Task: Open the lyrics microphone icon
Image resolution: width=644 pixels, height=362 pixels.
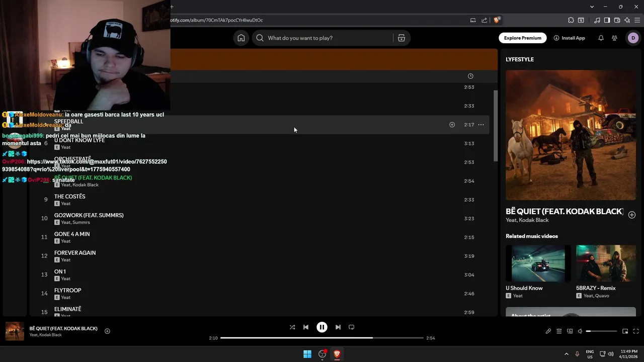Action: coord(548,331)
